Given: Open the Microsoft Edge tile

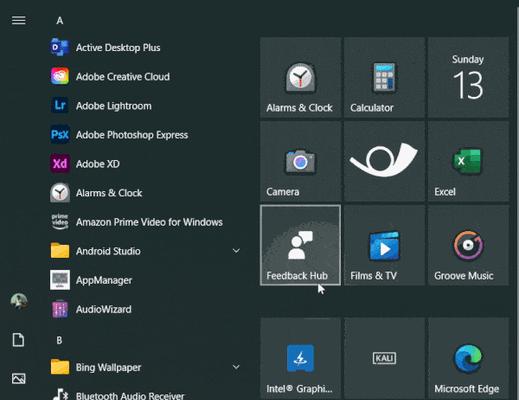Looking at the screenshot, I should 468,359.
